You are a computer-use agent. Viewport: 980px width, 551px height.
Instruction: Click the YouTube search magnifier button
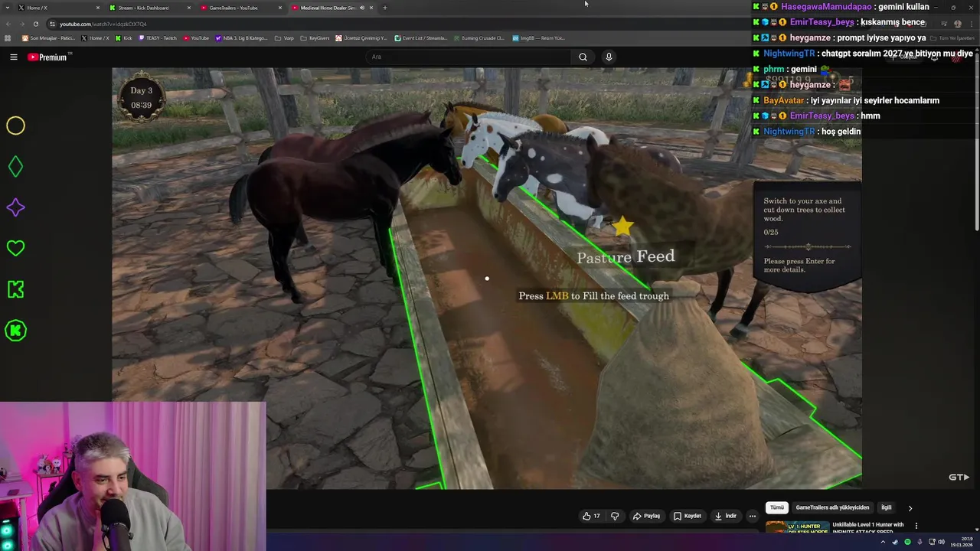pyautogui.click(x=583, y=57)
